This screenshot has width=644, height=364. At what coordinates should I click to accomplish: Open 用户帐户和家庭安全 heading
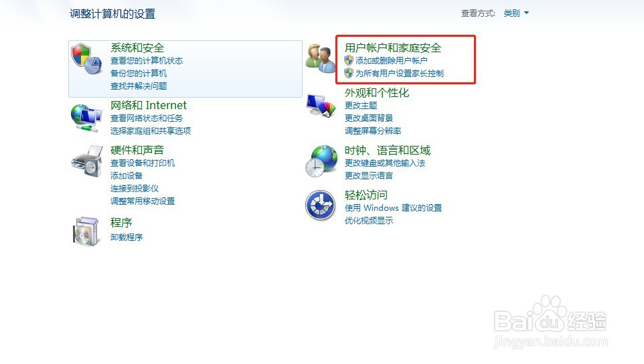point(393,48)
